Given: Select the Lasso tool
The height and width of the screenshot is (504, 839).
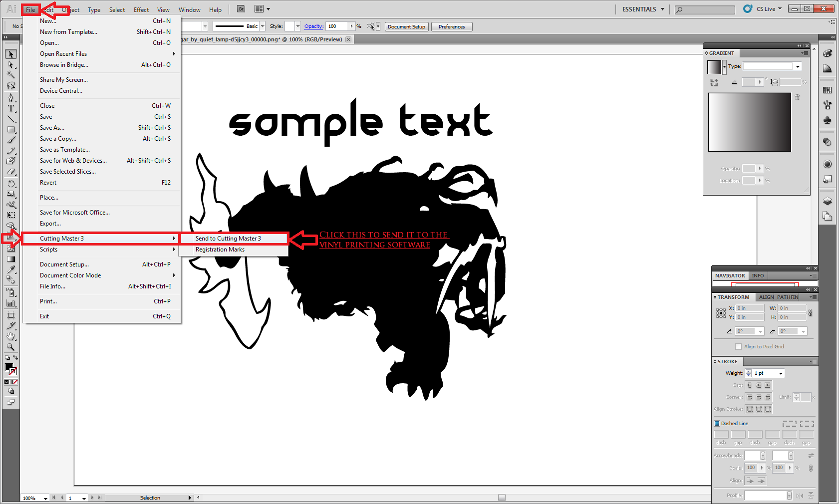Looking at the screenshot, I should [11, 86].
